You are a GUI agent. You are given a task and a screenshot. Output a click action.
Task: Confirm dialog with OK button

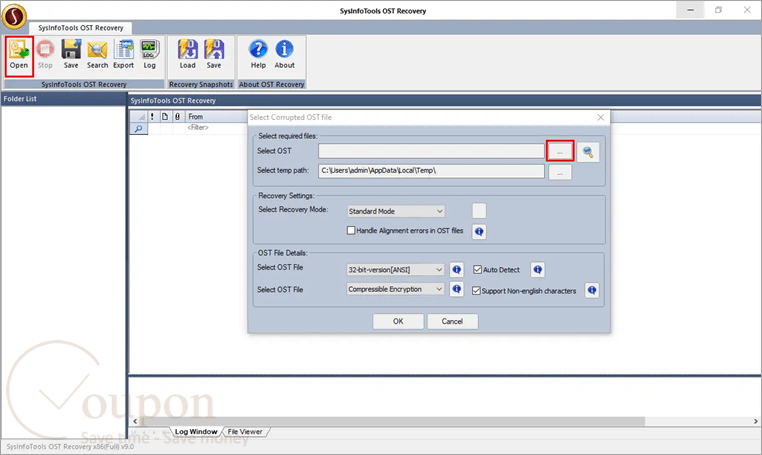(398, 321)
